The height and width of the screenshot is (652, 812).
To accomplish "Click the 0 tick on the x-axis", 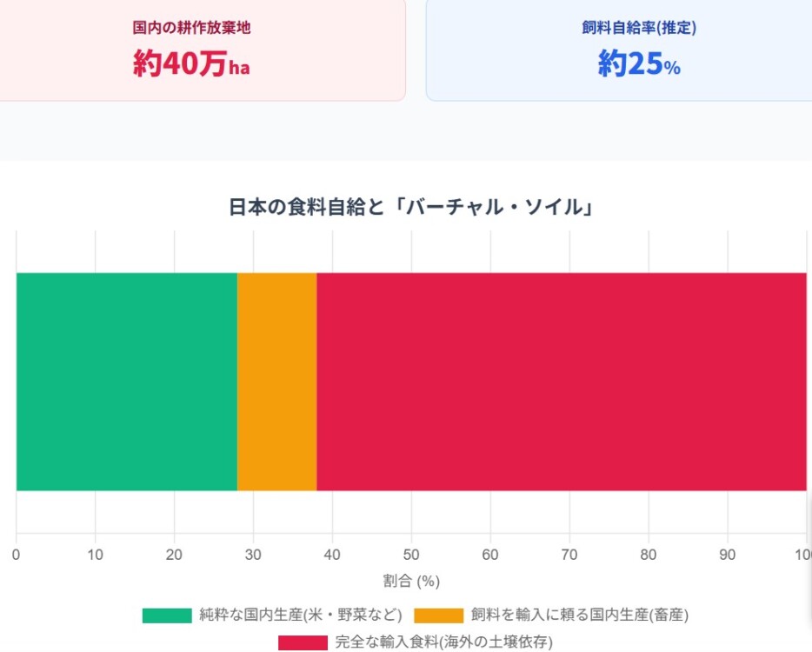I will pyautogui.click(x=17, y=555).
